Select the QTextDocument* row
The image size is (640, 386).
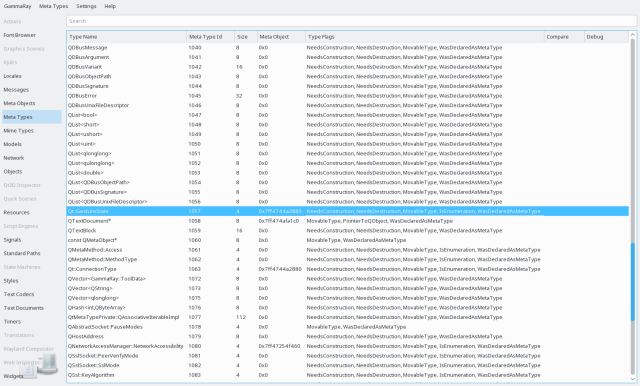tap(347, 221)
